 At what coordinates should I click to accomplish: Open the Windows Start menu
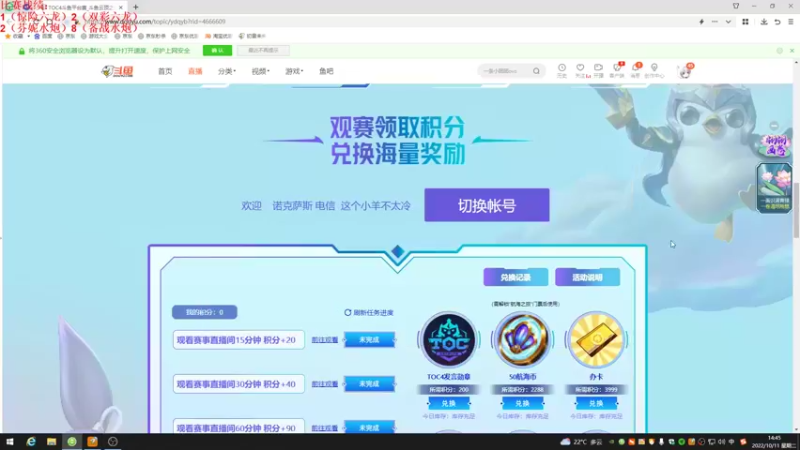pos(10,442)
